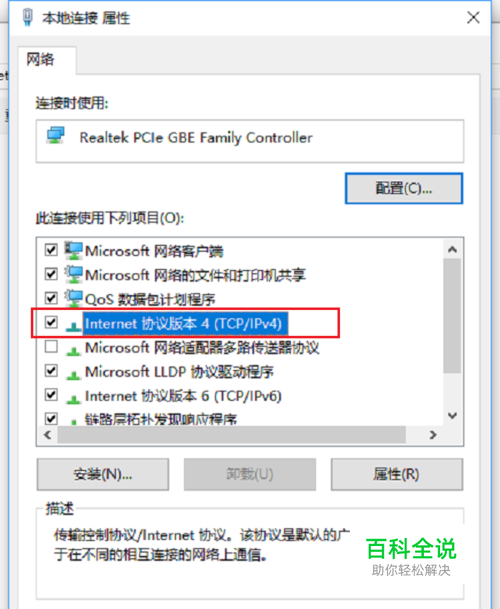Screen dimensions: 500x609
Task: Click the LLDP 协议驱动程序 icon
Action: click(73, 374)
